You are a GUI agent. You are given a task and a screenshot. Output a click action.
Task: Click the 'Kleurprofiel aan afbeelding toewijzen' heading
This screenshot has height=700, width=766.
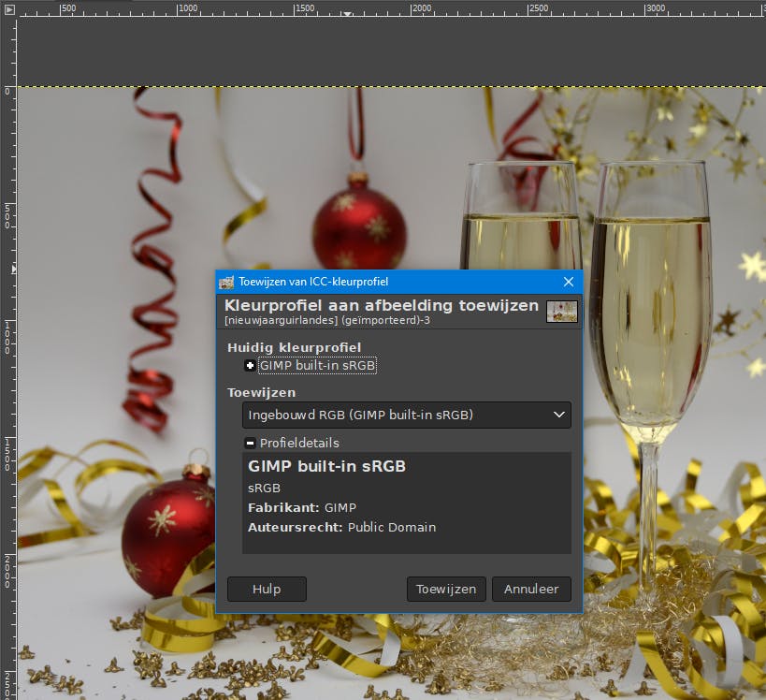pos(381,305)
